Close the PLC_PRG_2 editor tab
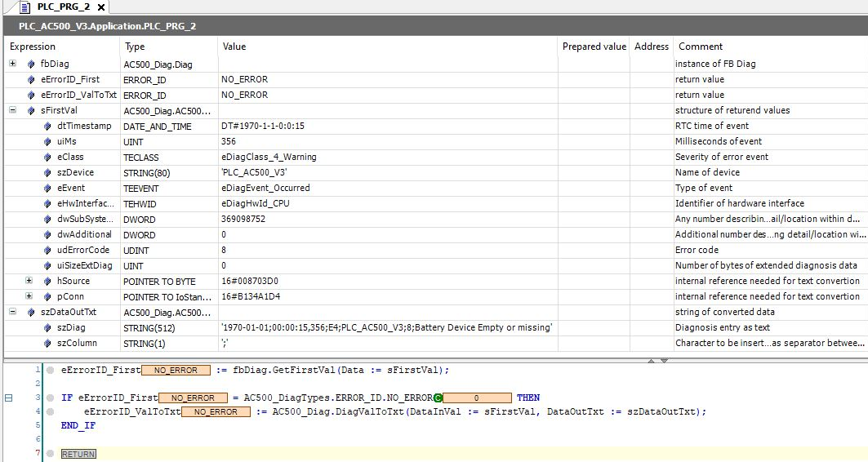Image resolution: width=868 pixels, height=462 pixels. (101, 7)
